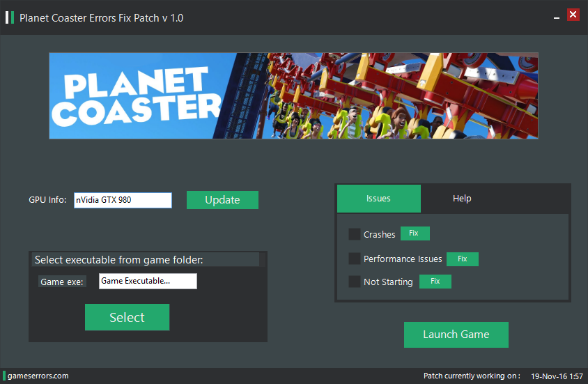Screen dimensions: 588x384
Task: Focus the Game Executable text field
Action: coord(148,282)
